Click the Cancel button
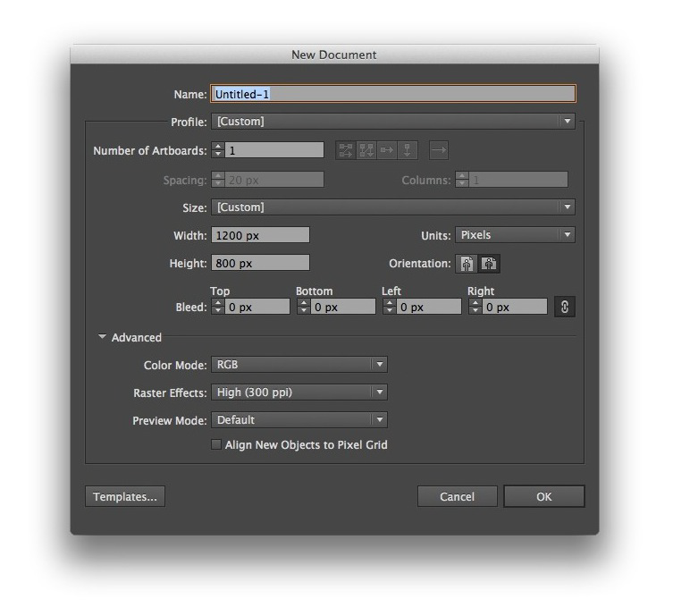The image size is (673, 616). [457, 497]
